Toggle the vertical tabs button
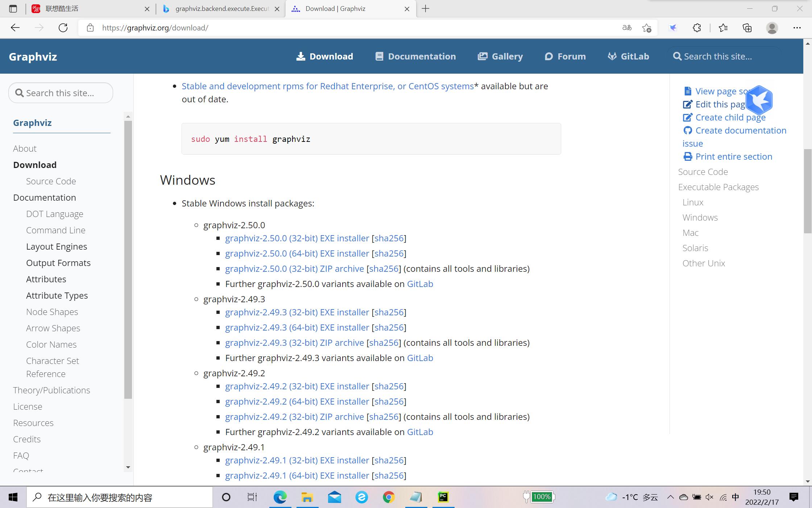This screenshot has height=508, width=812. coord(13,9)
